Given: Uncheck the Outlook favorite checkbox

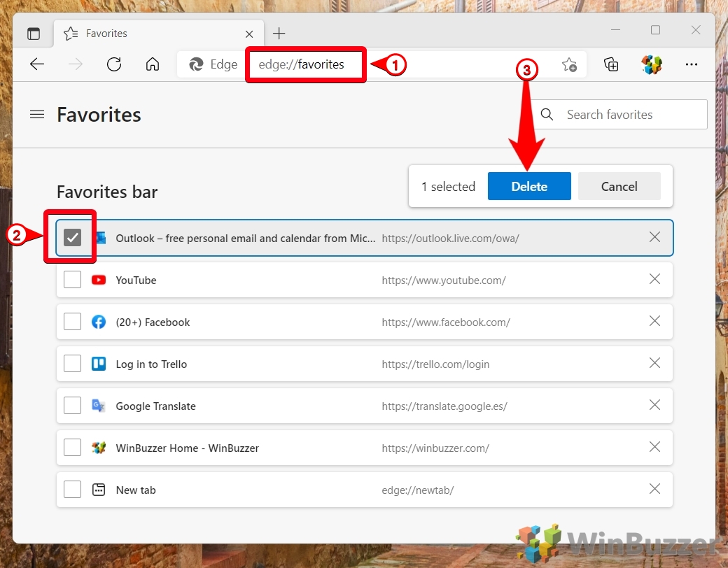Looking at the screenshot, I should click(x=72, y=237).
